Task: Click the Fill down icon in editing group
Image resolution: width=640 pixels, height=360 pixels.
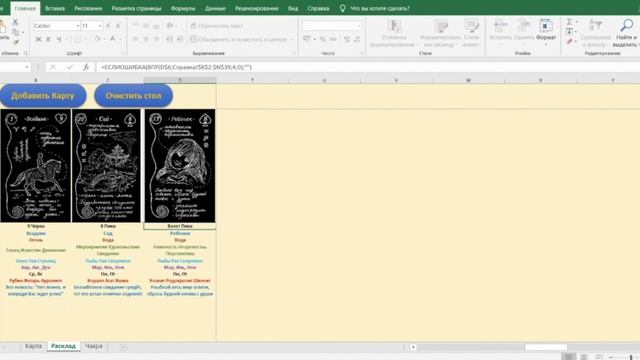Action: pos(569,32)
